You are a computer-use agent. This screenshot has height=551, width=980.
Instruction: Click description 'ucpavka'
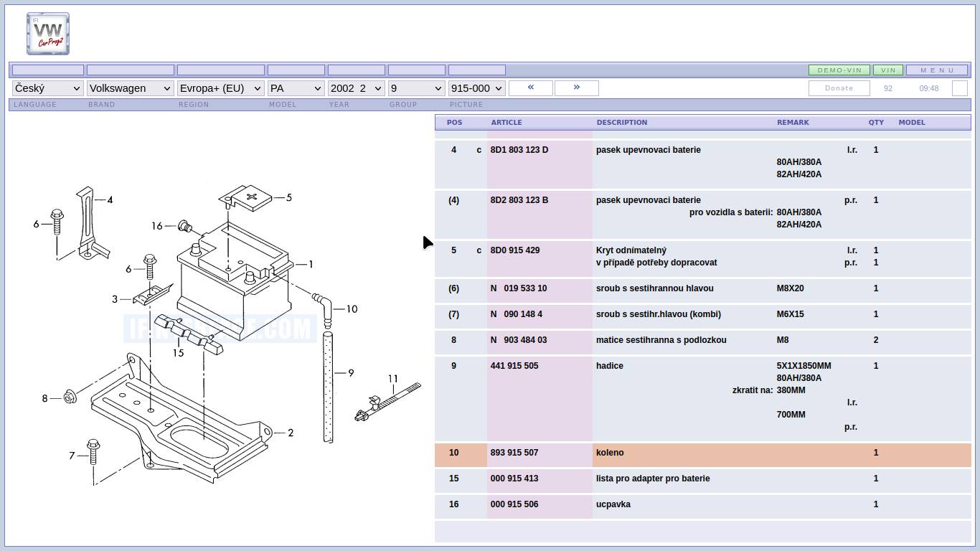613,504
